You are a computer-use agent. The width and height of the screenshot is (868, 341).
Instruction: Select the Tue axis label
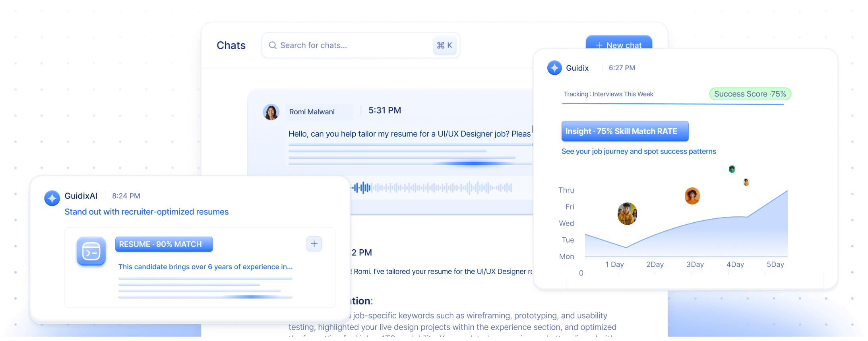pos(568,240)
